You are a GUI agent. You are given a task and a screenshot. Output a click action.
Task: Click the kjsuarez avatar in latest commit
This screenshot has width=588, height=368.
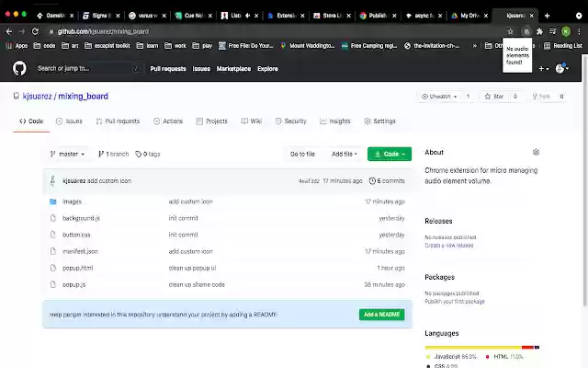(54, 181)
